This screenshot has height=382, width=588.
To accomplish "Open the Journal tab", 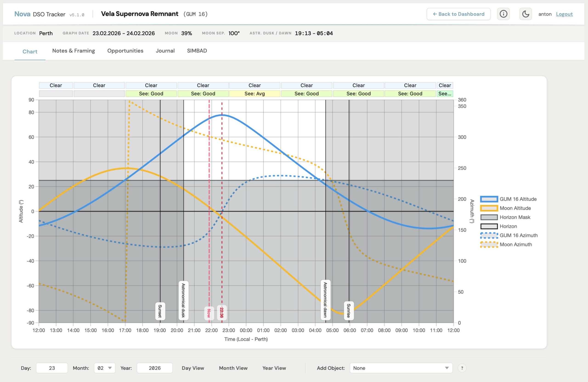I will (165, 51).
